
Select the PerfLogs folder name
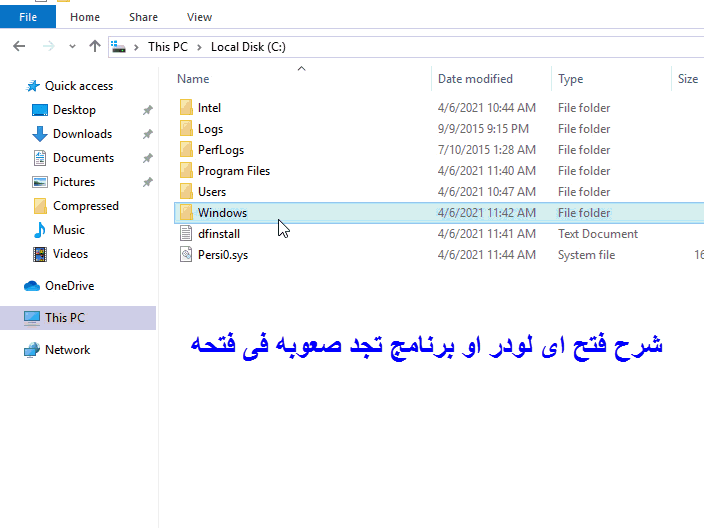221,150
